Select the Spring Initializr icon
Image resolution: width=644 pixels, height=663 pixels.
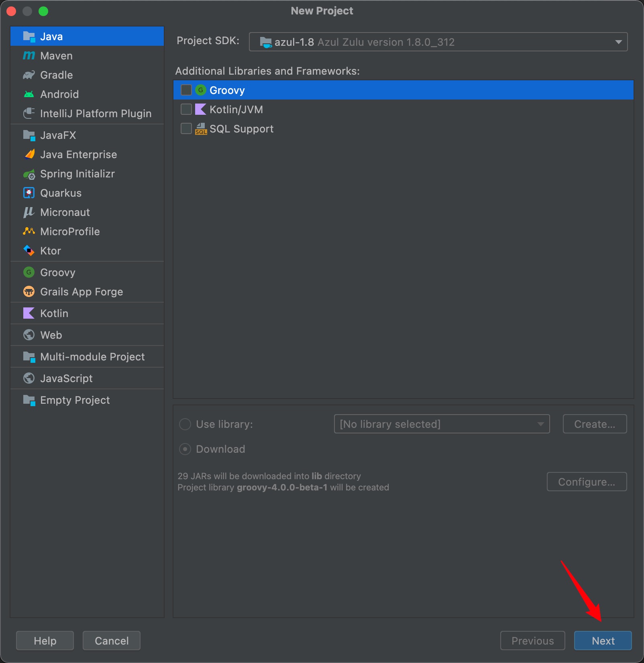pos(29,174)
